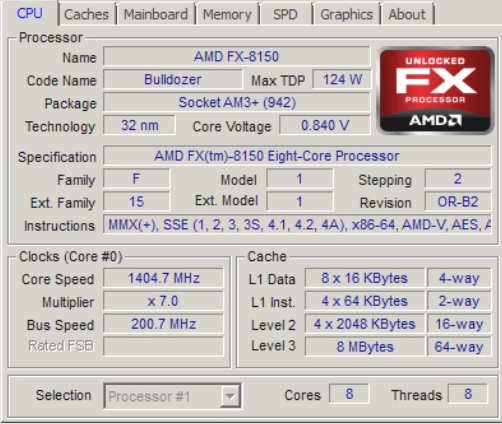
Task: Open the About tab
Action: [x=407, y=14]
